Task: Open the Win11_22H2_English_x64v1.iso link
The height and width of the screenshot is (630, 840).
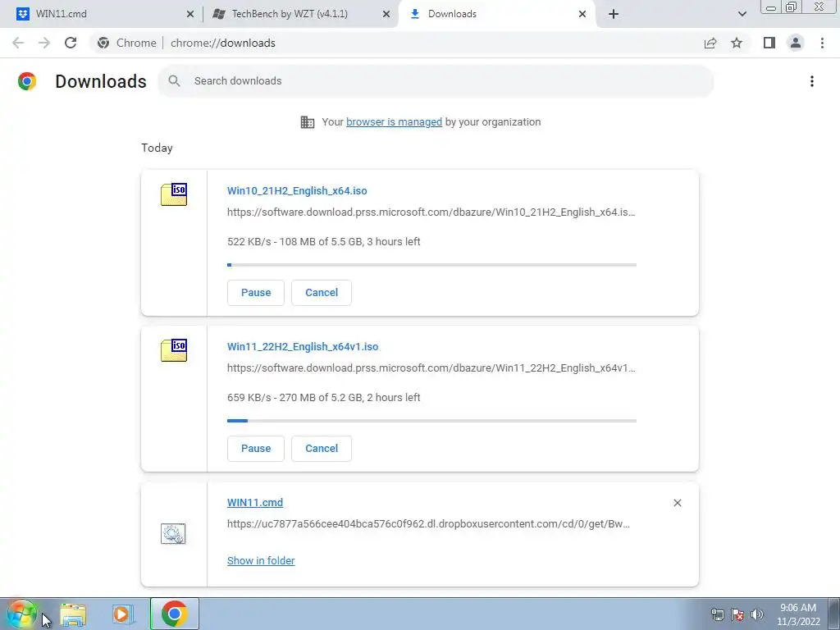Action: (x=303, y=347)
